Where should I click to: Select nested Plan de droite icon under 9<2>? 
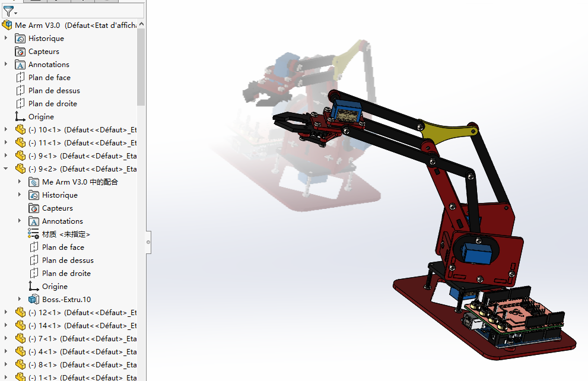point(34,274)
